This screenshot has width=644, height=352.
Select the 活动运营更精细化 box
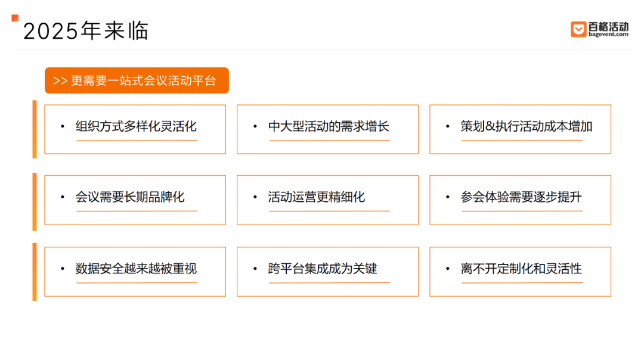point(327,200)
